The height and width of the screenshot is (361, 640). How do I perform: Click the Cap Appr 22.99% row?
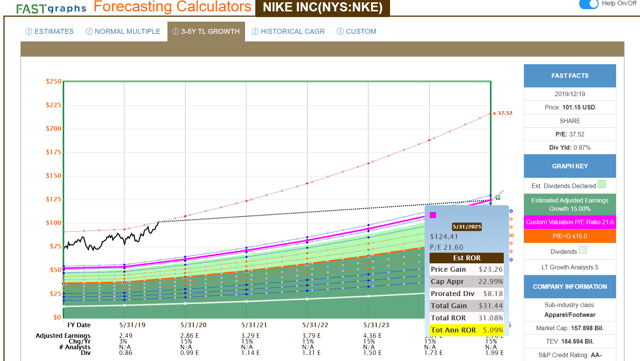(467, 281)
